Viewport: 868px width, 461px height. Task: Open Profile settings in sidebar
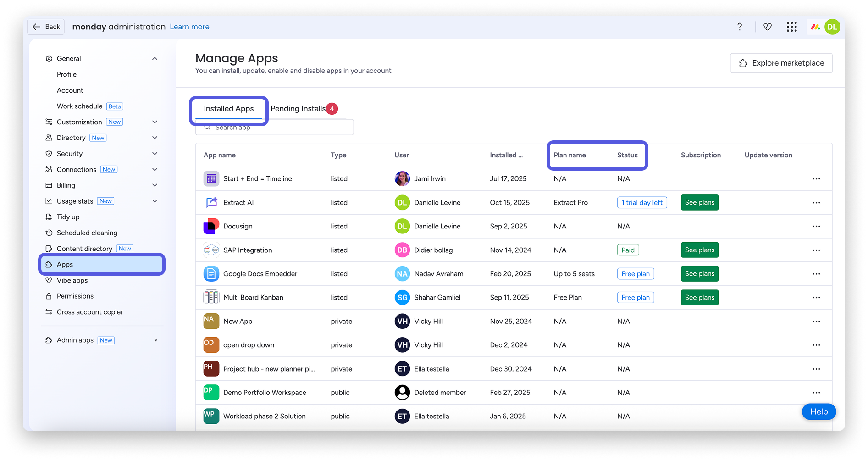(66, 74)
